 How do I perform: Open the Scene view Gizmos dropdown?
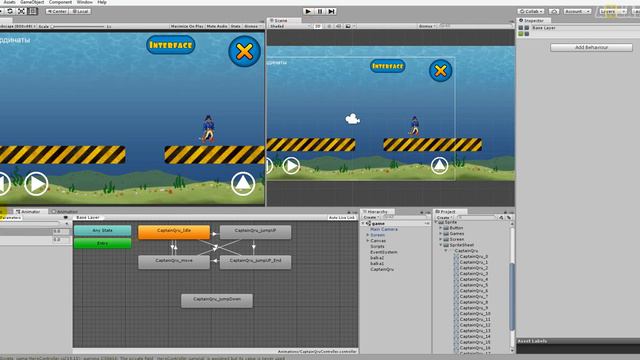click(427, 26)
